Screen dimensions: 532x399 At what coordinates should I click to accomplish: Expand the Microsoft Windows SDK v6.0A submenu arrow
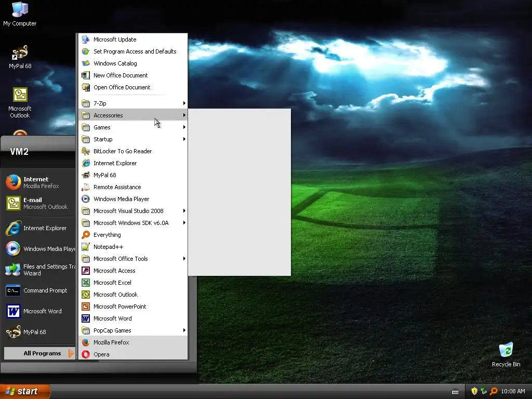[184, 223]
